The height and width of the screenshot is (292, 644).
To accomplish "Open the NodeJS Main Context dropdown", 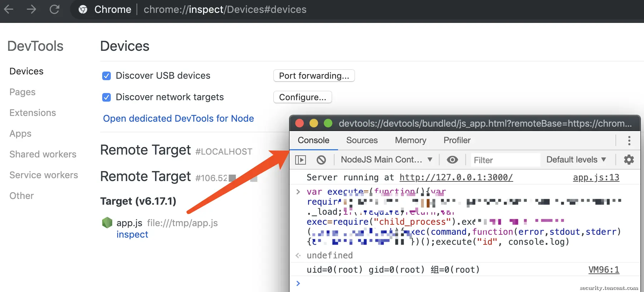I will click(387, 160).
